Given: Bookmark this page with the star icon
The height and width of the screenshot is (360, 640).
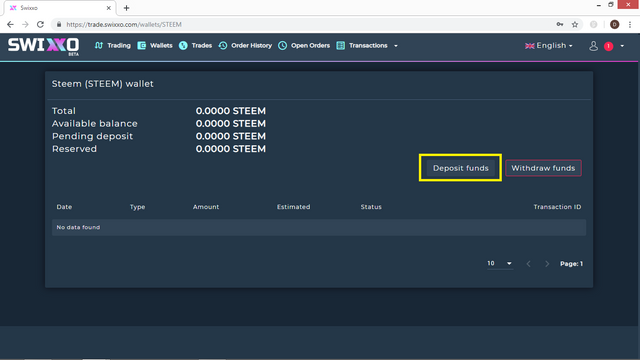Looking at the screenshot, I should click(x=575, y=24).
